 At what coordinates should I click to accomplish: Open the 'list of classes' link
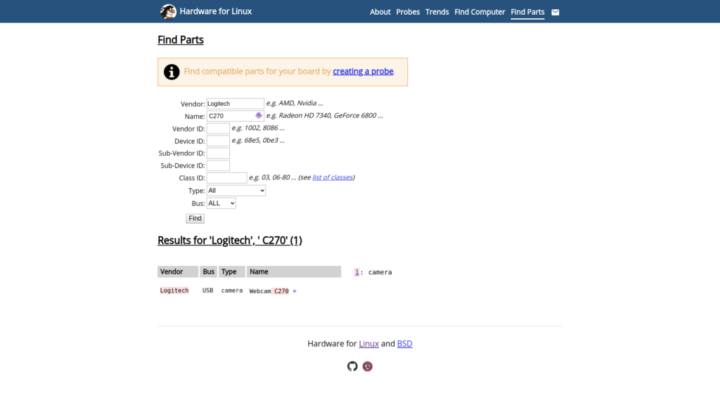[x=333, y=177]
